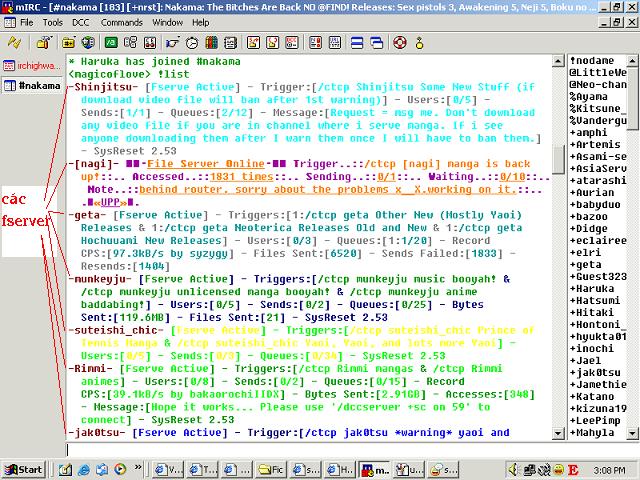Click the system clock showing 3:08 PM
640x480 pixels.
coord(609,470)
